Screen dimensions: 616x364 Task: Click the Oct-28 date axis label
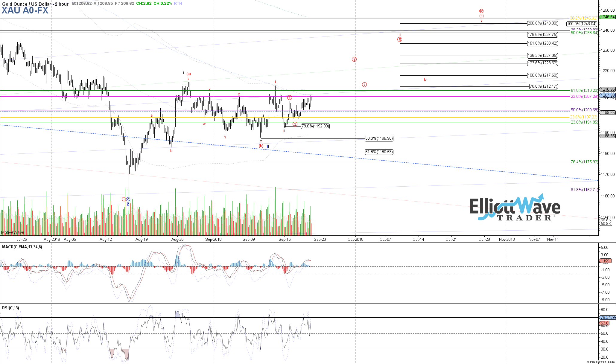484,239
